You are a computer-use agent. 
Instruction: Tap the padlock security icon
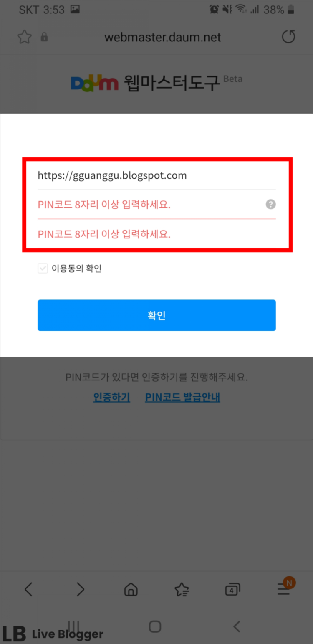[x=44, y=38]
